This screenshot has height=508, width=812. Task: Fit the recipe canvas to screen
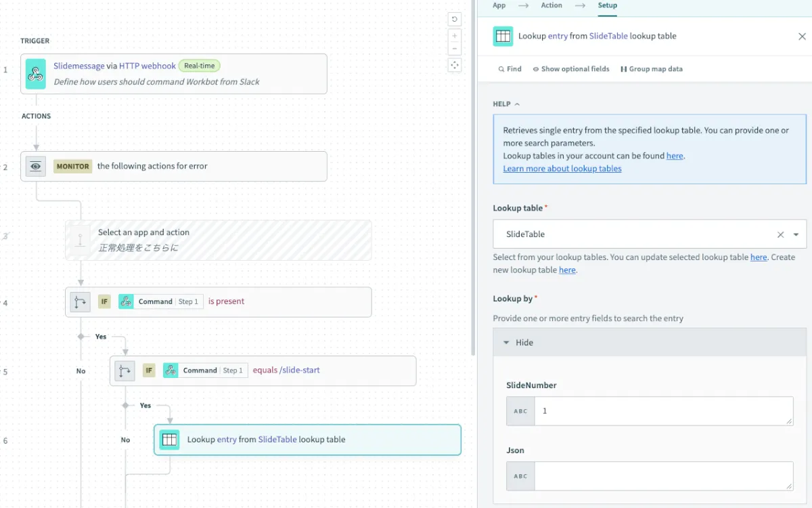(455, 65)
